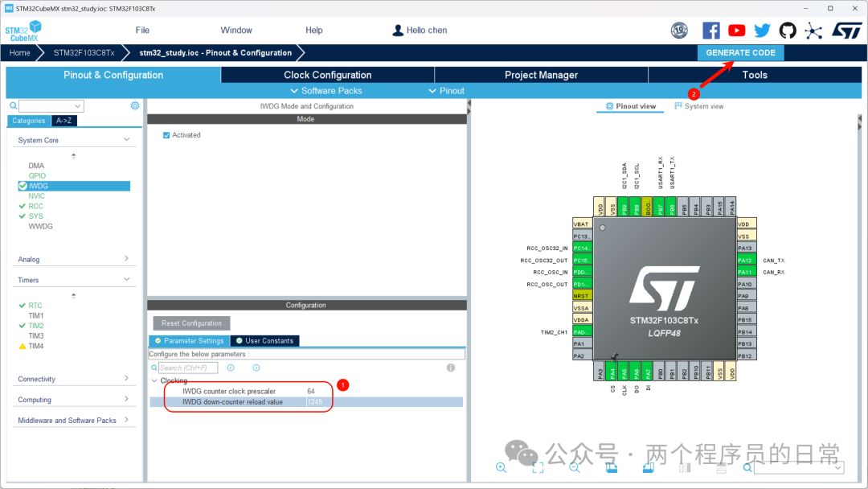Select TIM4 in Timers list
The height and width of the screenshot is (489, 868).
tap(36, 346)
